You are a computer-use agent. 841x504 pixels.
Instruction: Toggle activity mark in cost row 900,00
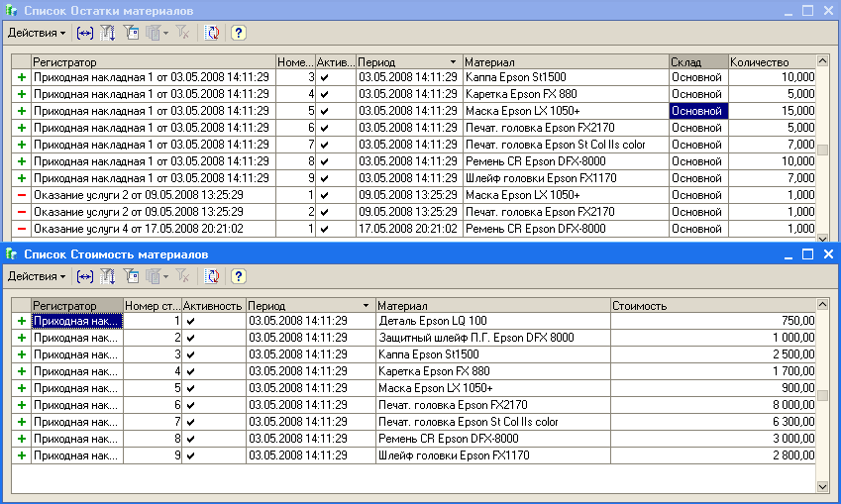(x=190, y=388)
